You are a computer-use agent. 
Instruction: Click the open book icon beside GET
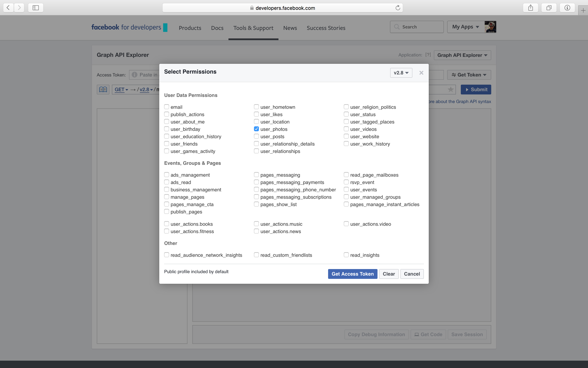click(103, 89)
